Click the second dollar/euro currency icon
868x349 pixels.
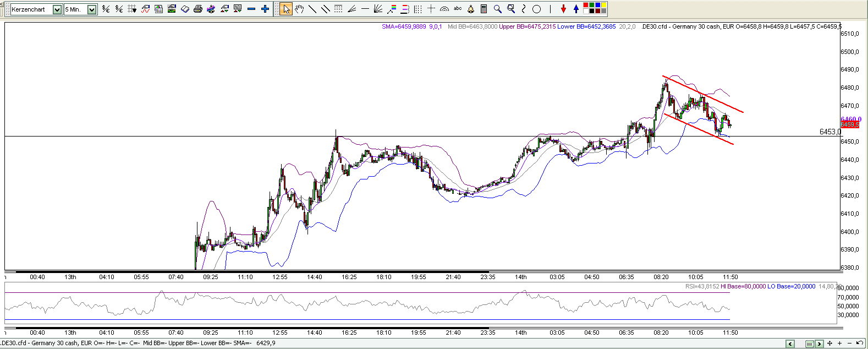(x=119, y=9)
